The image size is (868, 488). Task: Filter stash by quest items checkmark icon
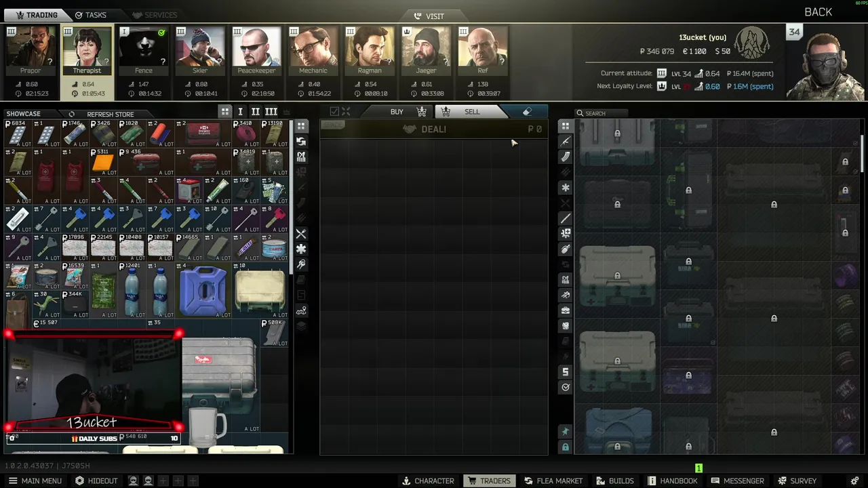tap(566, 388)
